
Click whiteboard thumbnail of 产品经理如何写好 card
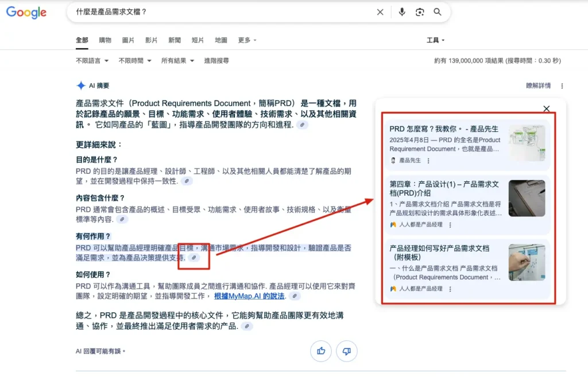point(527,262)
